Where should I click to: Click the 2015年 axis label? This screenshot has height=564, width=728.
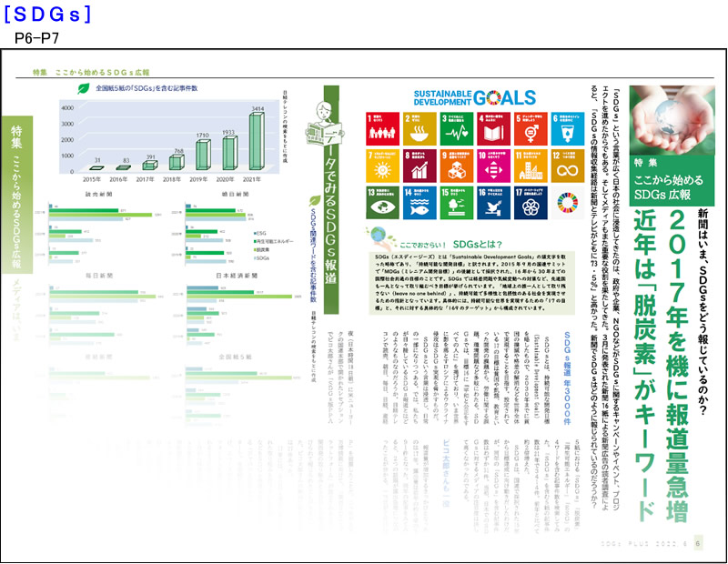point(92,179)
